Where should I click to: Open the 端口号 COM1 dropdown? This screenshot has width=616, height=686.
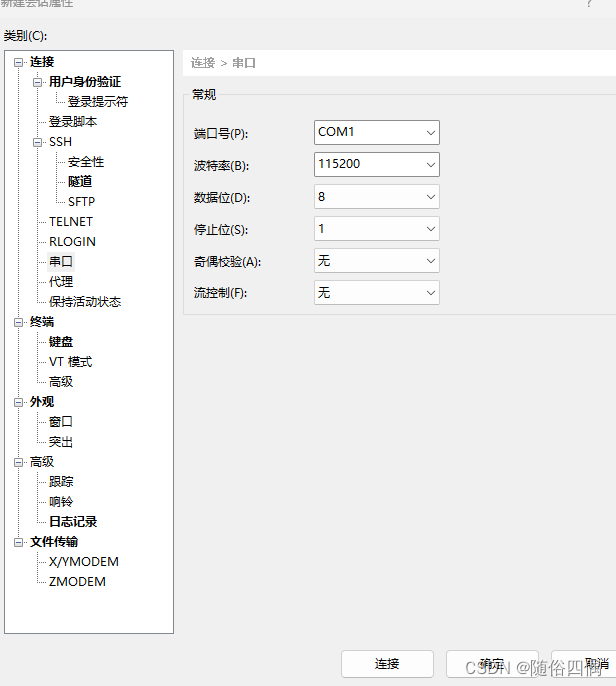pyautogui.click(x=377, y=133)
